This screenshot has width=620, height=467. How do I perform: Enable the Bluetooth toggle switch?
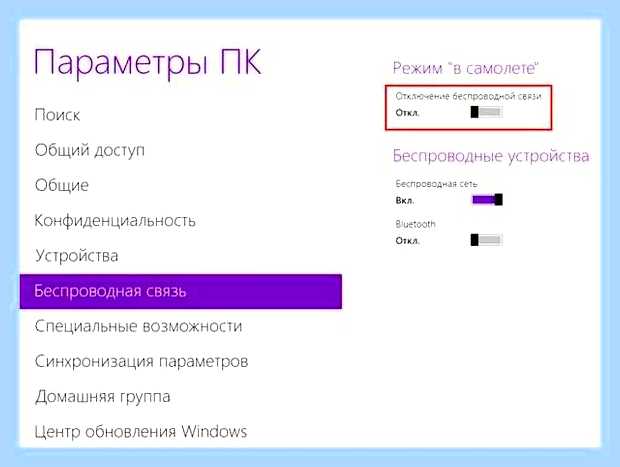[x=486, y=240]
